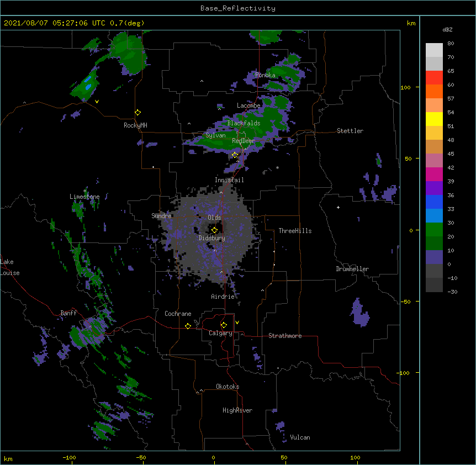The image size is (476, 465).
Task: Click the Drumheller town label
Action: pos(352,269)
